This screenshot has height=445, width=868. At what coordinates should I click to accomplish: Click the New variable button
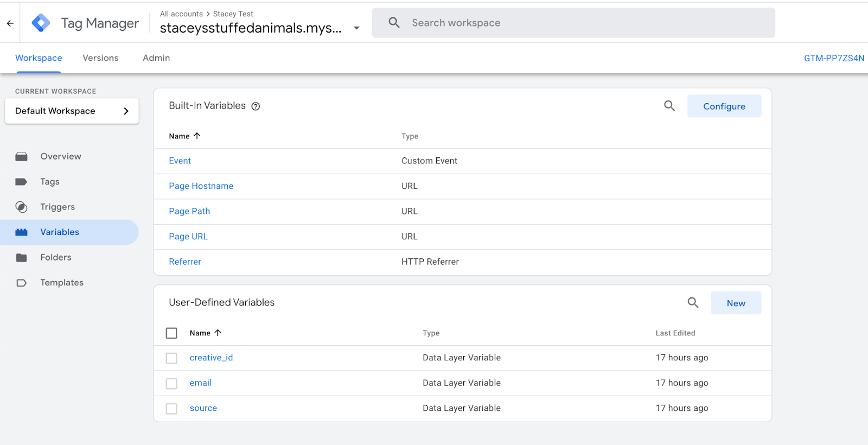736,303
